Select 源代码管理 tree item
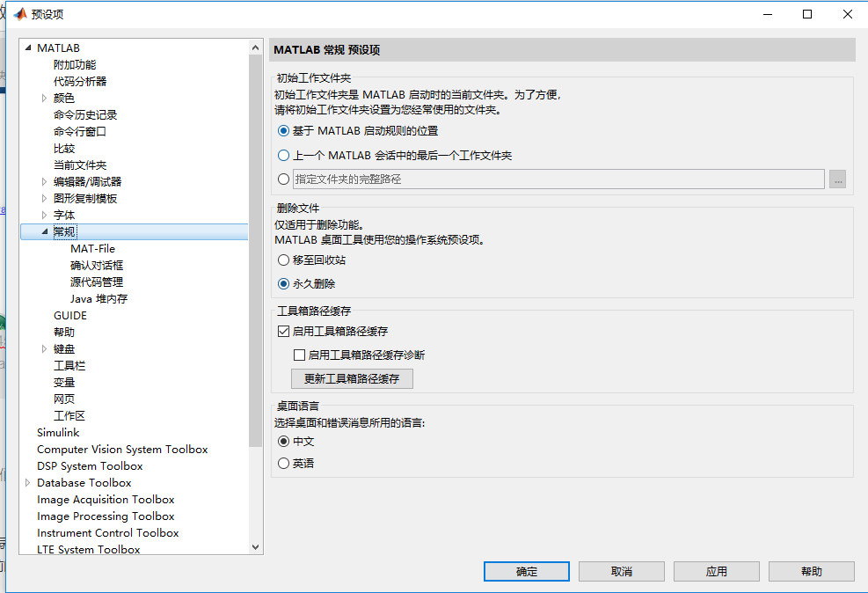 point(97,282)
